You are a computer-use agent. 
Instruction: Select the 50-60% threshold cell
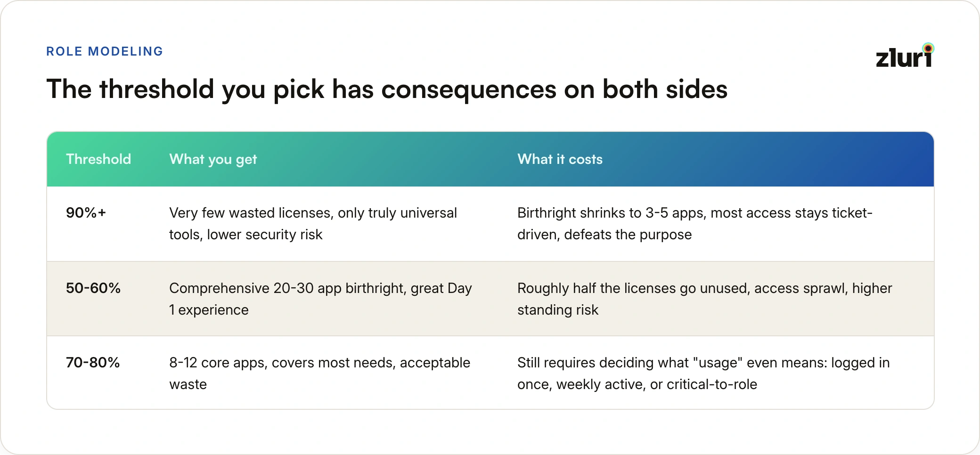(93, 288)
